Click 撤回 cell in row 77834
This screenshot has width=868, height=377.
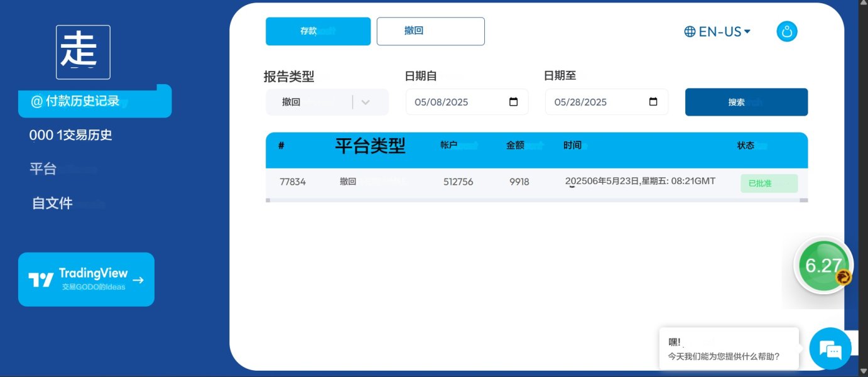(348, 181)
